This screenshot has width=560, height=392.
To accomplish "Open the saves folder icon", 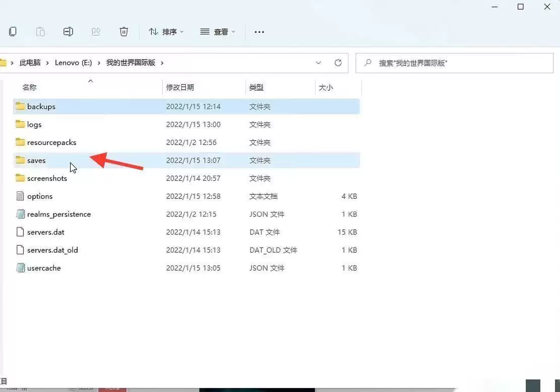I will 20,160.
